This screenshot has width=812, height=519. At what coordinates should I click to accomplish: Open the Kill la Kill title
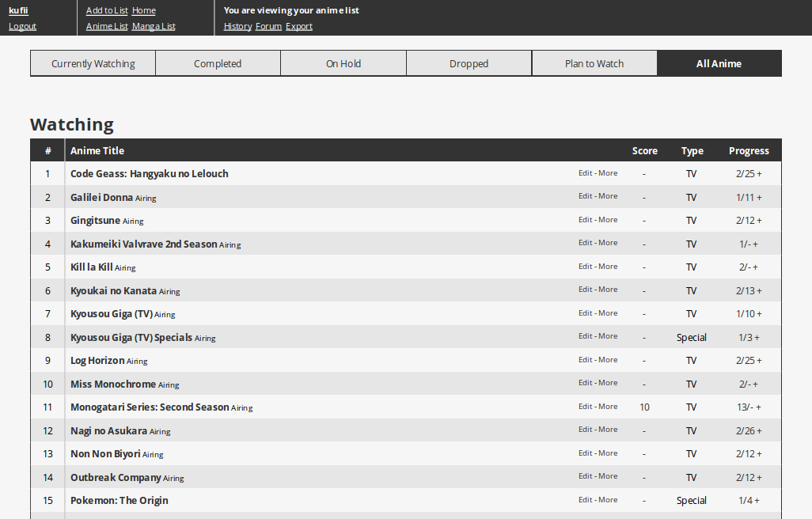pos(91,267)
